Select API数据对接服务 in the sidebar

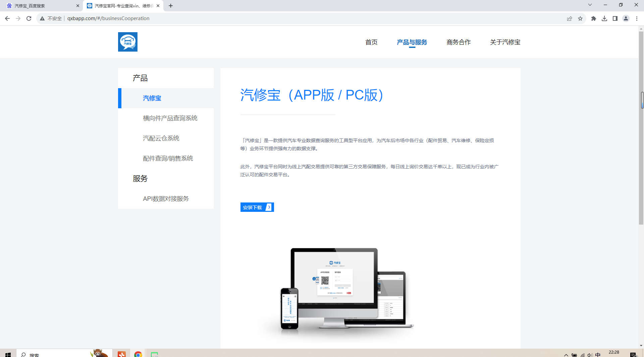point(166,199)
